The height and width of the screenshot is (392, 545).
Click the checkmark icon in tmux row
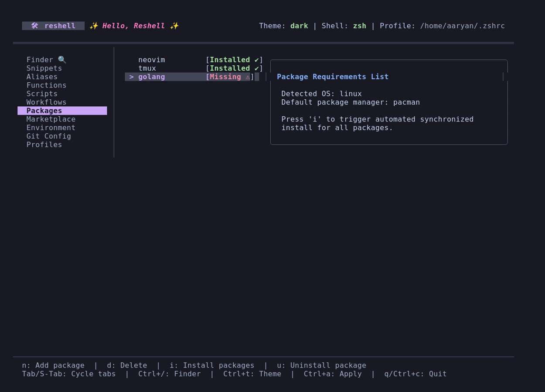pyautogui.click(x=257, y=68)
